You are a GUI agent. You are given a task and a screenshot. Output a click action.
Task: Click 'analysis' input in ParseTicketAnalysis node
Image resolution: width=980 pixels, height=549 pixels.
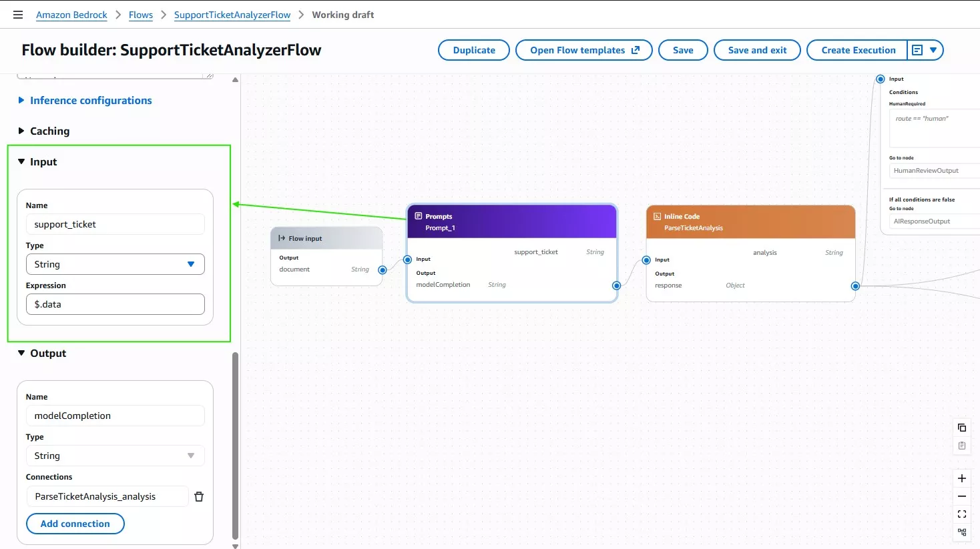pyautogui.click(x=765, y=253)
